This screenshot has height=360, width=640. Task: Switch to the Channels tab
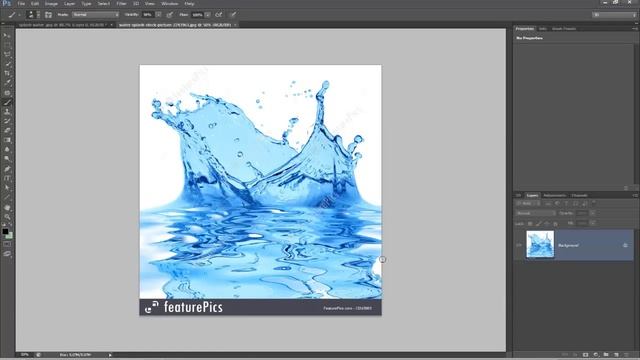click(x=579, y=196)
